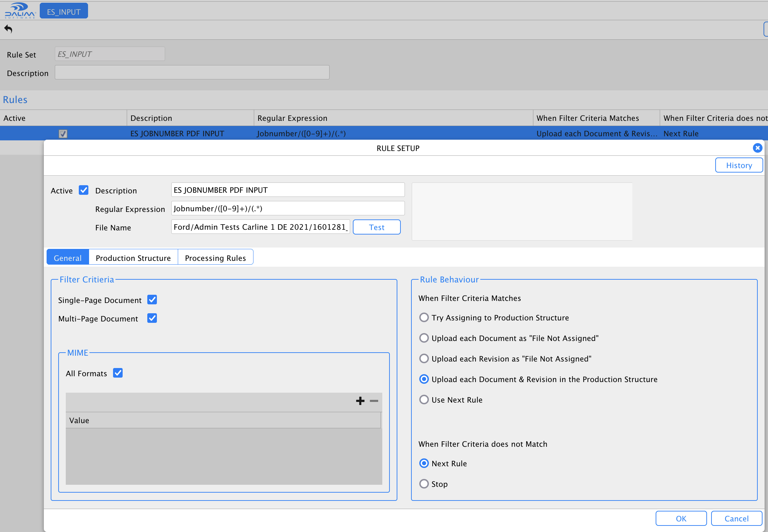Click the Cancel button
768x532 pixels.
point(736,518)
